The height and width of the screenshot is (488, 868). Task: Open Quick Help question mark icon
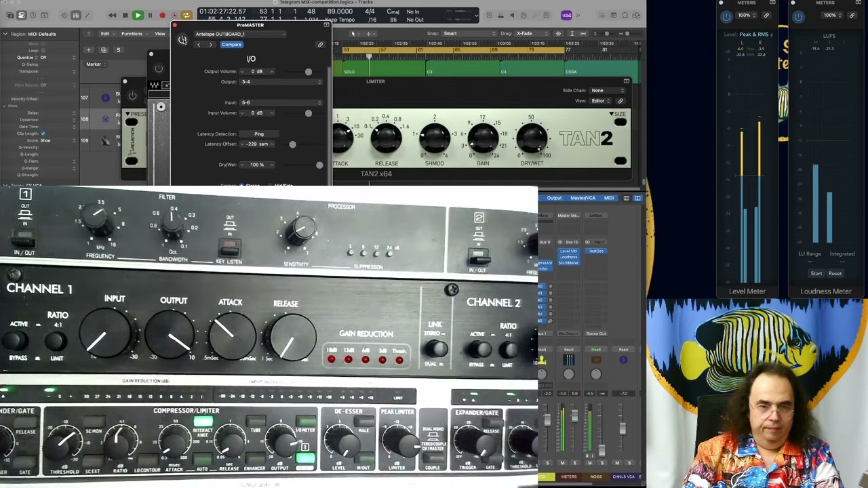33,15
